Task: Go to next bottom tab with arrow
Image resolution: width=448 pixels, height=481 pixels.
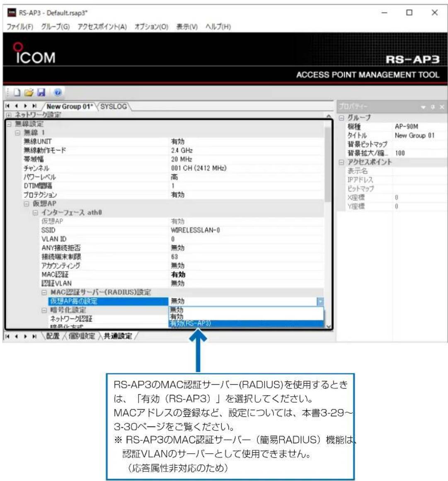Action: coord(25,337)
